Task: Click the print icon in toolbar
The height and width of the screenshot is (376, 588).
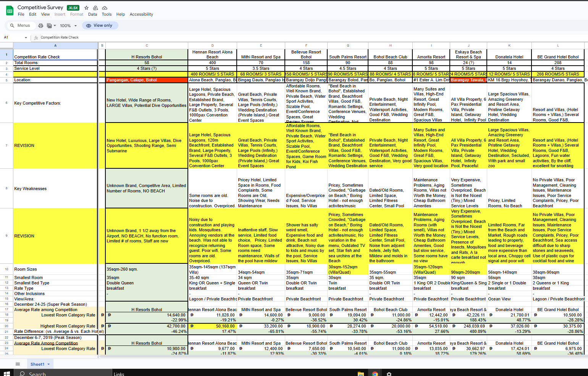Action: click(41, 26)
